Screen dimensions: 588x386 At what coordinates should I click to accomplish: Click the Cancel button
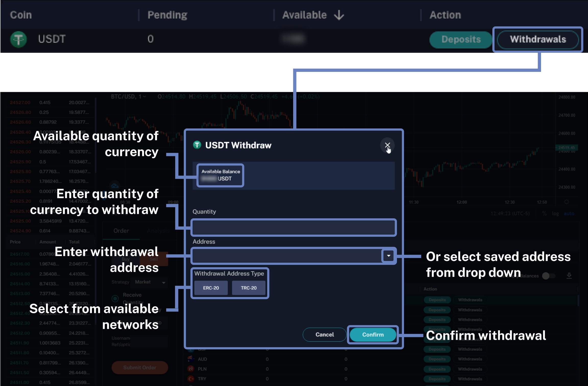pyautogui.click(x=324, y=334)
